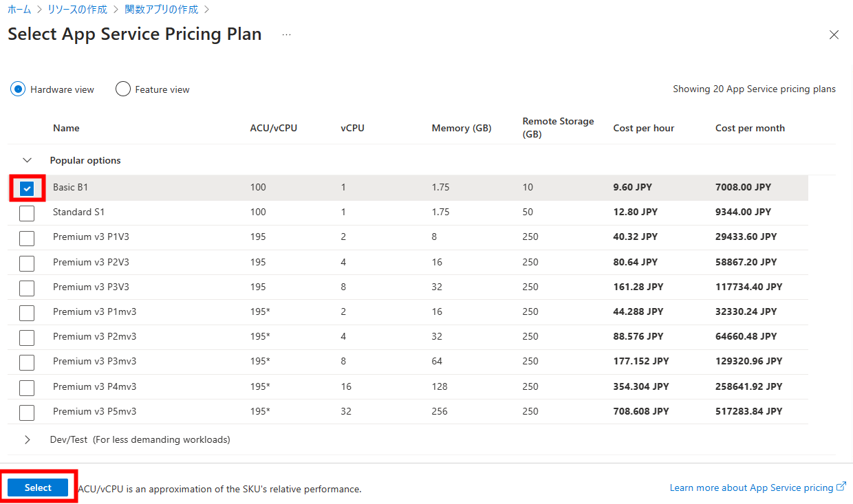Check the Premium v3 P1V3 checkbox
Image resolution: width=853 pixels, height=504 pixels.
(27, 238)
